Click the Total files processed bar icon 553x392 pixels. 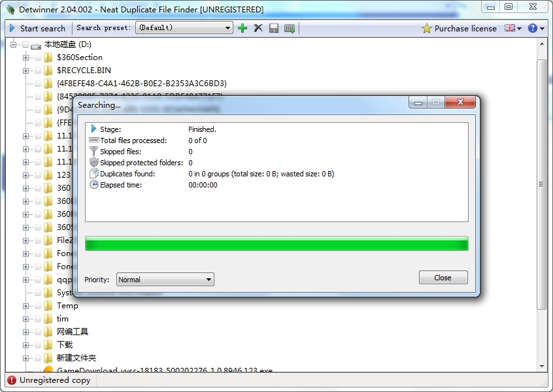(94, 140)
